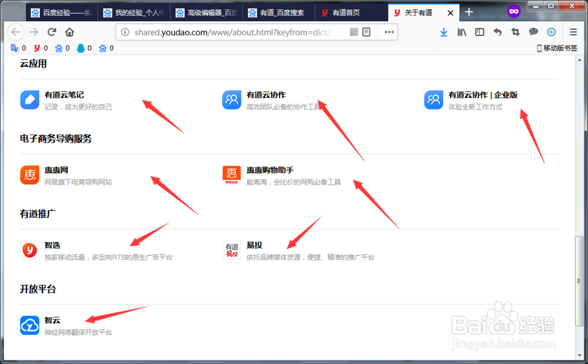This screenshot has height=364, width=588.
Task: Open the 有道云协作 | 企业版 link
Action: tap(483, 95)
